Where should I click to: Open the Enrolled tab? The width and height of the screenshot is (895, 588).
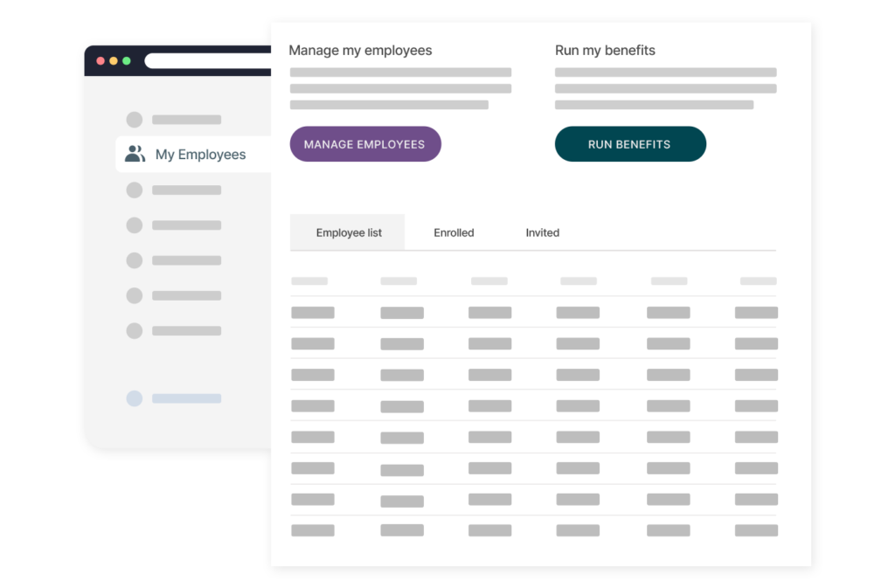pos(454,232)
